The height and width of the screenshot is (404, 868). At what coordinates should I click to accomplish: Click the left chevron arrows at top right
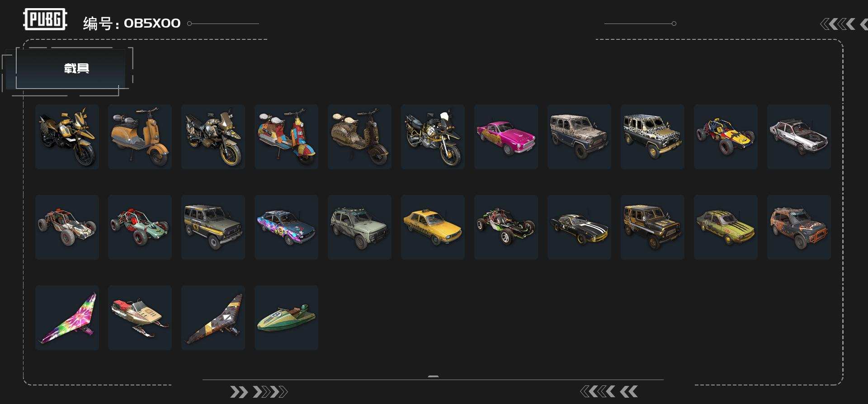(838, 24)
